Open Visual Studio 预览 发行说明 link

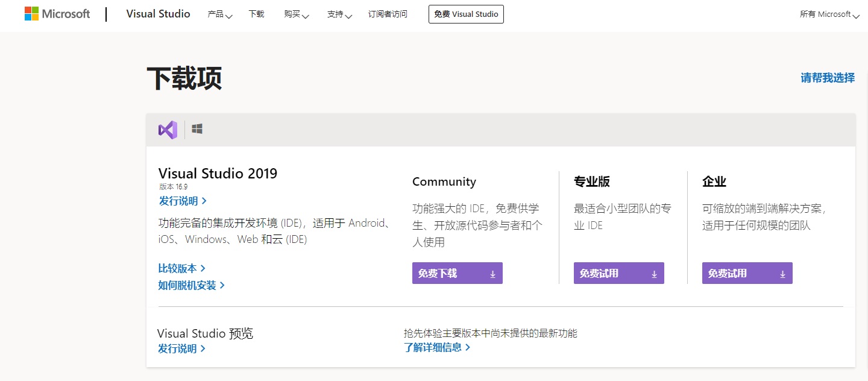(181, 348)
